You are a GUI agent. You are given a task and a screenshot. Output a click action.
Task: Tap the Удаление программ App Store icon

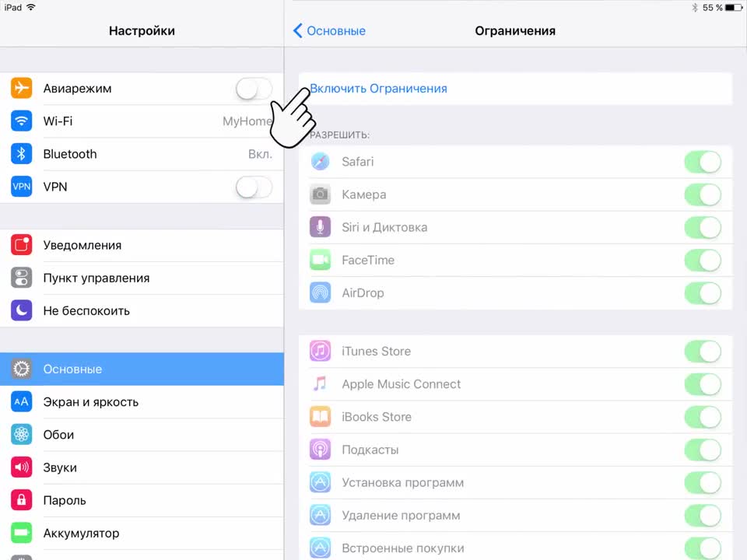(x=320, y=515)
